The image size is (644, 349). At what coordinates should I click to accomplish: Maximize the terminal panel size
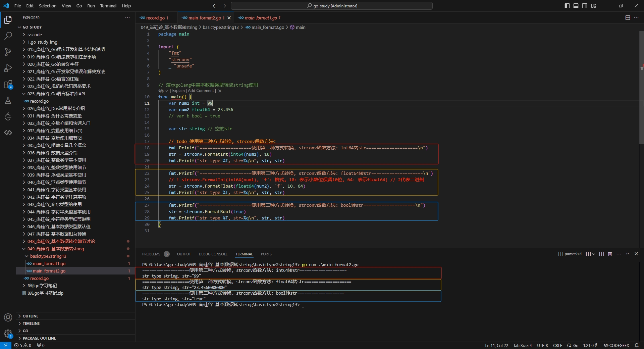(x=628, y=254)
